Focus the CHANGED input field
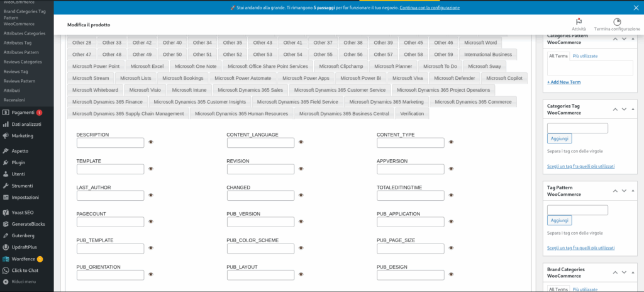 click(260, 195)
